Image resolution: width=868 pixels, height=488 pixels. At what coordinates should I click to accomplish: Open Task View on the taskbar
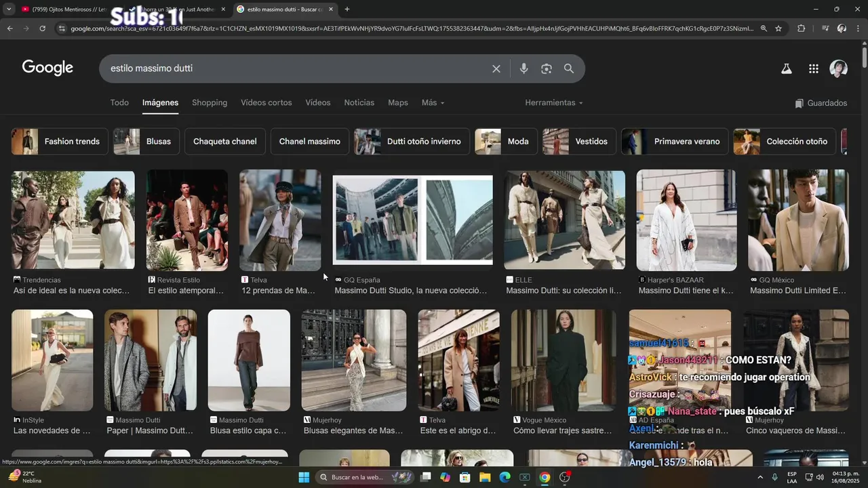click(x=426, y=477)
